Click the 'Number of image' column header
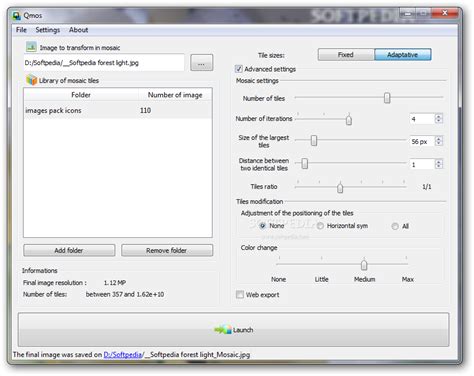This screenshot has height=376, width=474. point(175,95)
